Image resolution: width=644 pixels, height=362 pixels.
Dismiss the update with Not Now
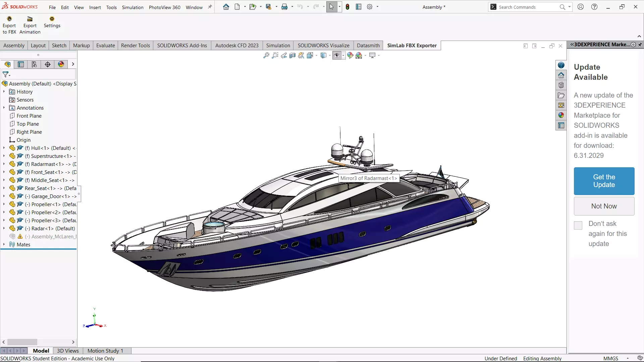604,206
